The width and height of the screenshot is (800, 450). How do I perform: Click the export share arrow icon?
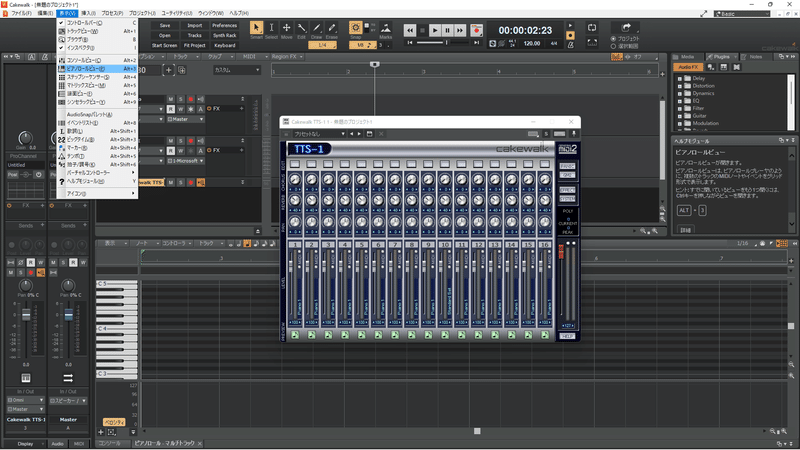[626, 28]
